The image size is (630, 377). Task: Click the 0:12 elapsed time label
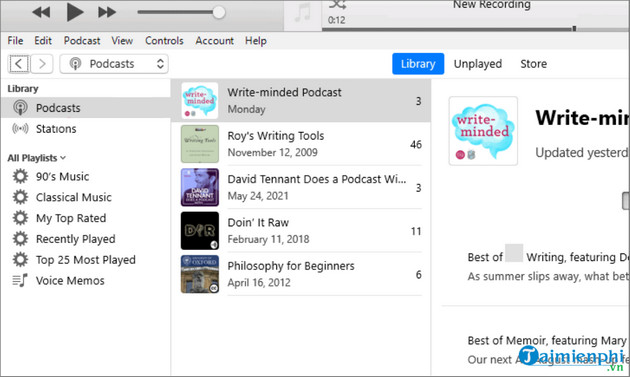click(336, 20)
